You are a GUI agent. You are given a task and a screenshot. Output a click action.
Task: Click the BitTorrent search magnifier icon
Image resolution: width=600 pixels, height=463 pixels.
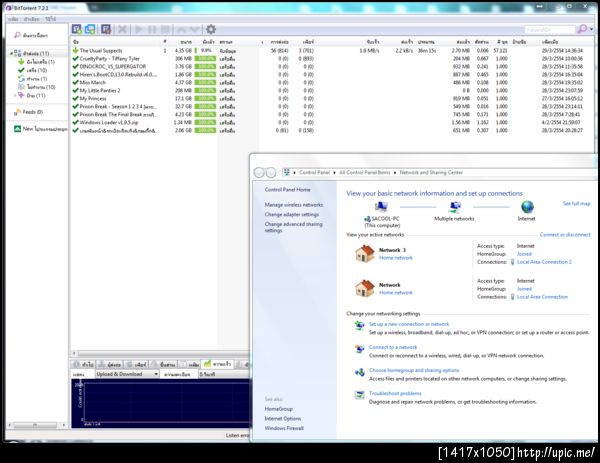click(582, 29)
